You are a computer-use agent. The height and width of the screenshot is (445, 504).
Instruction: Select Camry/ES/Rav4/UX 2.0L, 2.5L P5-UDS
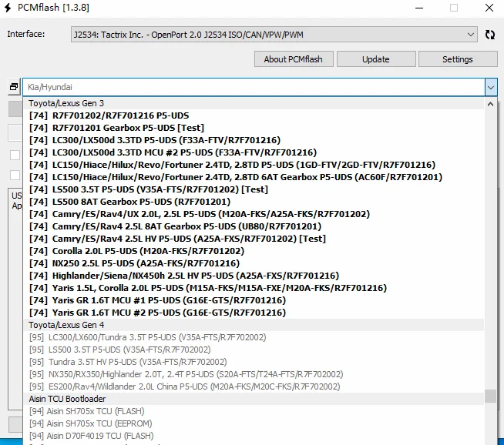click(x=254, y=214)
